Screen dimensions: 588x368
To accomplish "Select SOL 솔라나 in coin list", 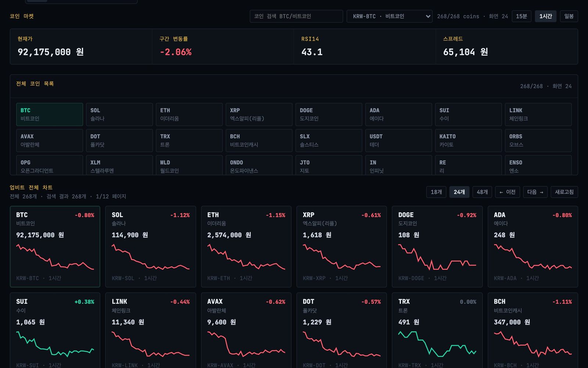I will [119, 114].
